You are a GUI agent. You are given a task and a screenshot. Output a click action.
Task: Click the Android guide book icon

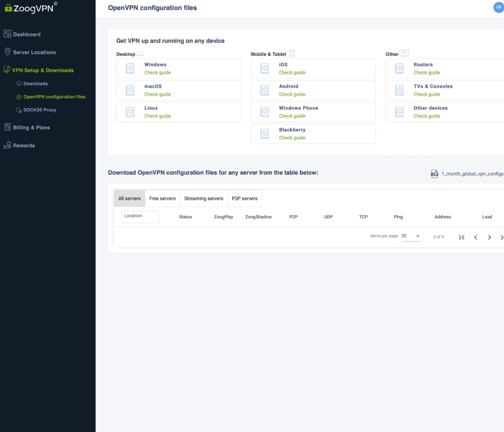265,90
